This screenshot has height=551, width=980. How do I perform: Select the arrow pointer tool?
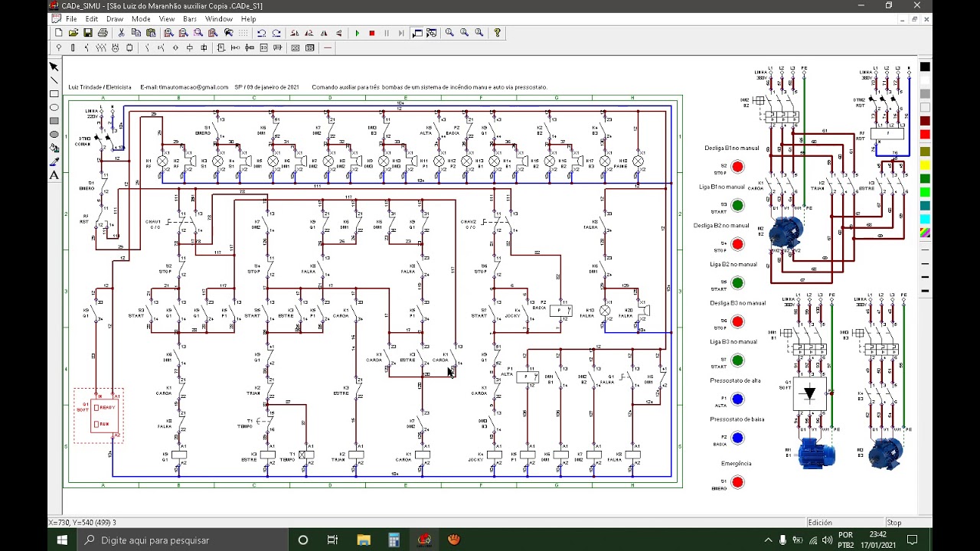[x=54, y=67]
